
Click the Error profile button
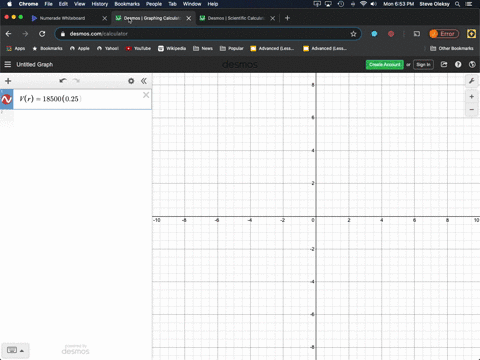(444, 34)
